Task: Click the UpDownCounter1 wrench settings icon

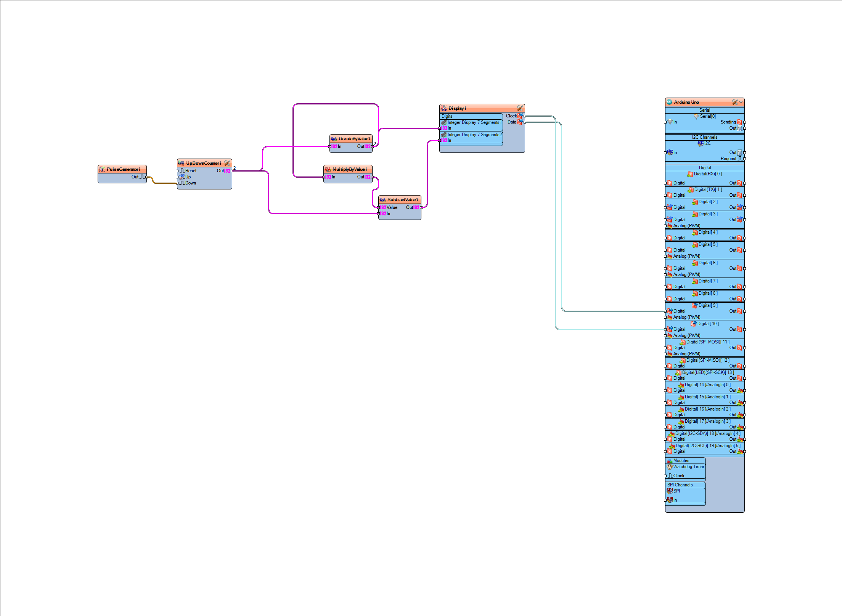Action: [227, 163]
